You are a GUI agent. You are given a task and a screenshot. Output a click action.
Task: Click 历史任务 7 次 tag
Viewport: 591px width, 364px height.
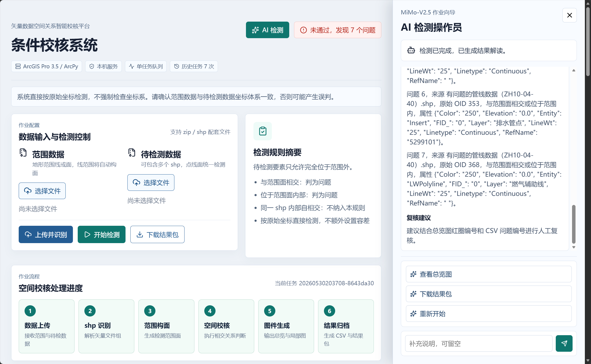[x=194, y=66]
